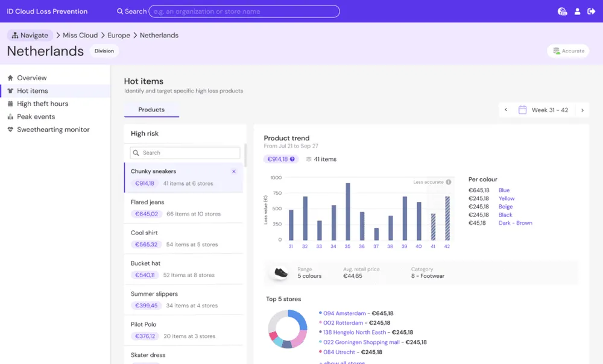Select Pilot Polo product row
This screenshot has height=364, width=603.
coord(184,330)
